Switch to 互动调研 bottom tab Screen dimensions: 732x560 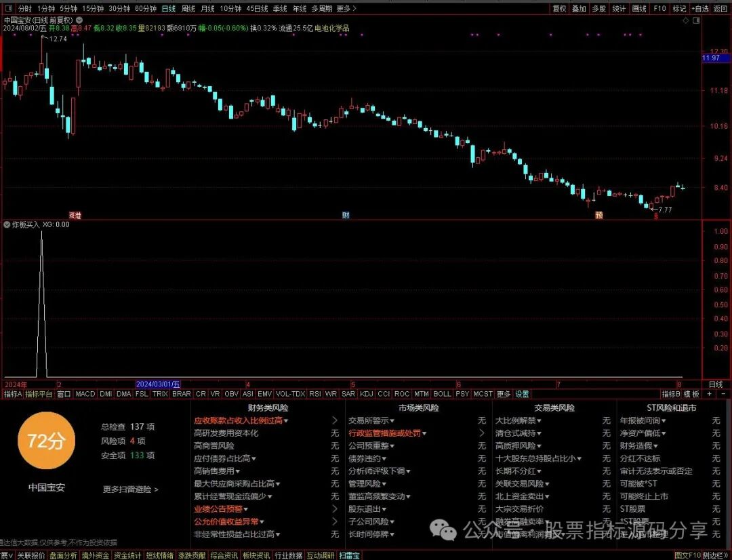point(320,555)
